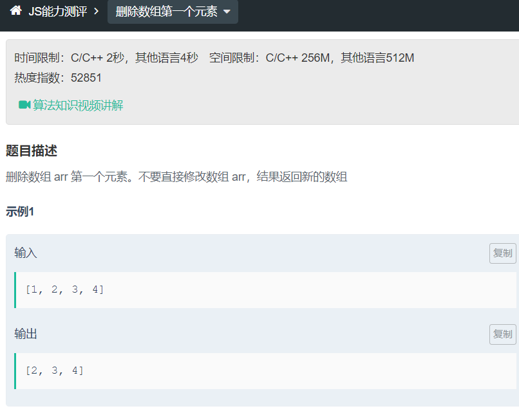Click the breadcrumb chevron arrow after JS能力测评
Viewport: 519px width, 420px height.
click(97, 12)
